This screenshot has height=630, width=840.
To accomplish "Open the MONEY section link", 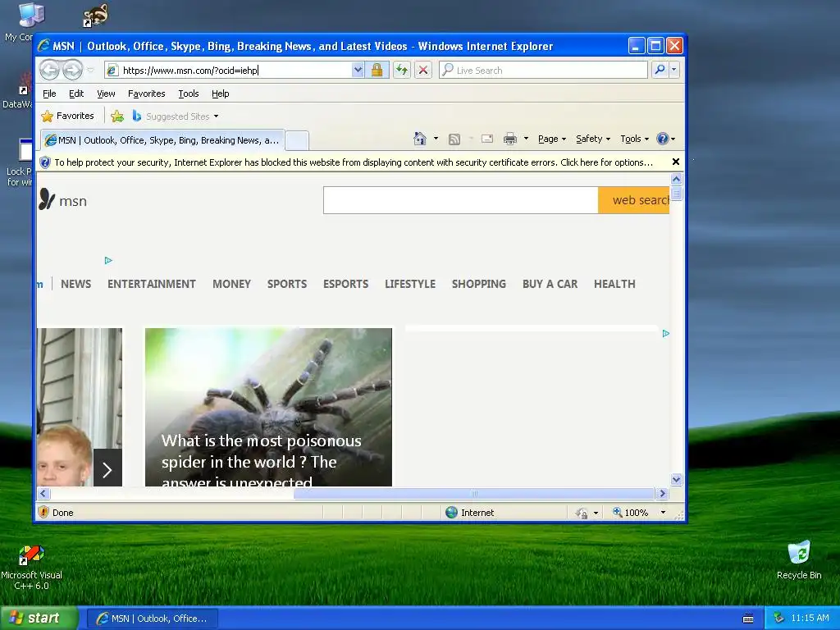I will (x=231, y=284).
